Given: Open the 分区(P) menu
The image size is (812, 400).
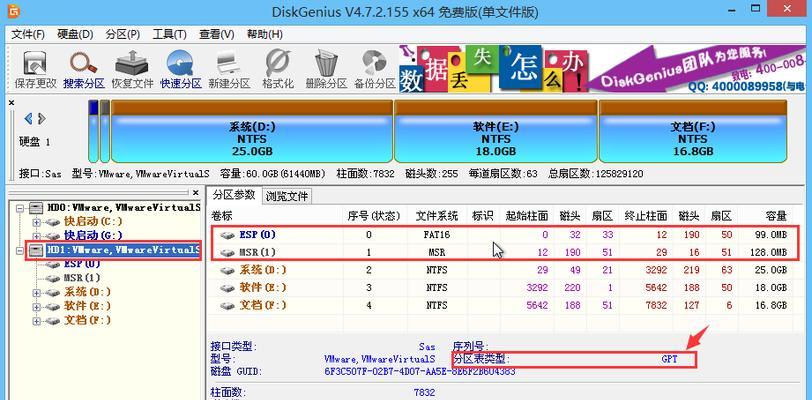Looking at the screenshot, I should coord(123,34).
